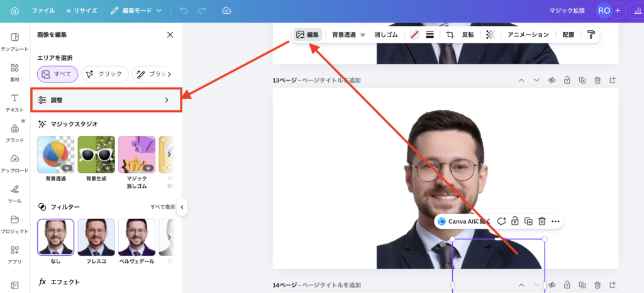
Task: Click the Canva AIに聞く button
Action: (x=463, y=221)
